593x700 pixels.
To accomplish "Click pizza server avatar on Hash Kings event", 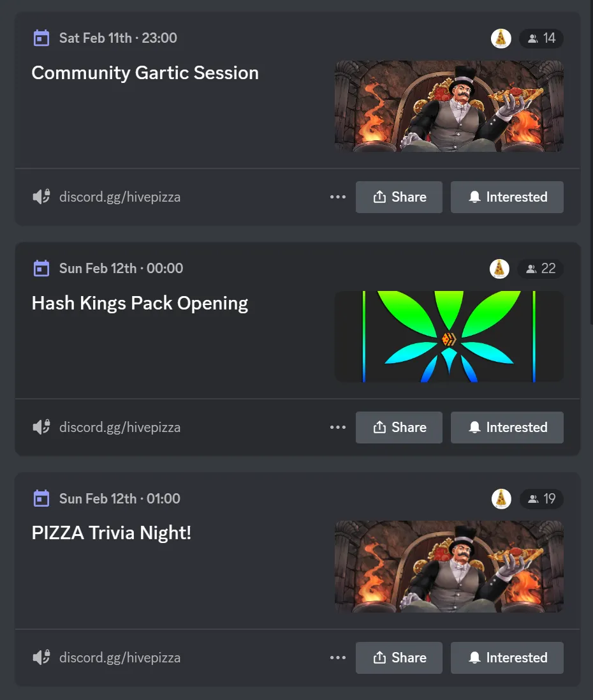I will pyautogui.click(x=499, y=269).
